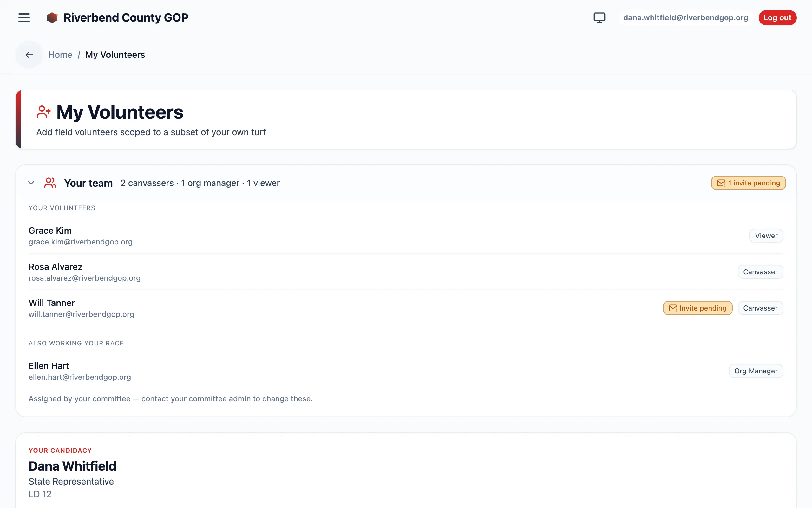
Task: Click rosa.alvarez@riverbendgop.org email
Action: click(x=85, y=278)
